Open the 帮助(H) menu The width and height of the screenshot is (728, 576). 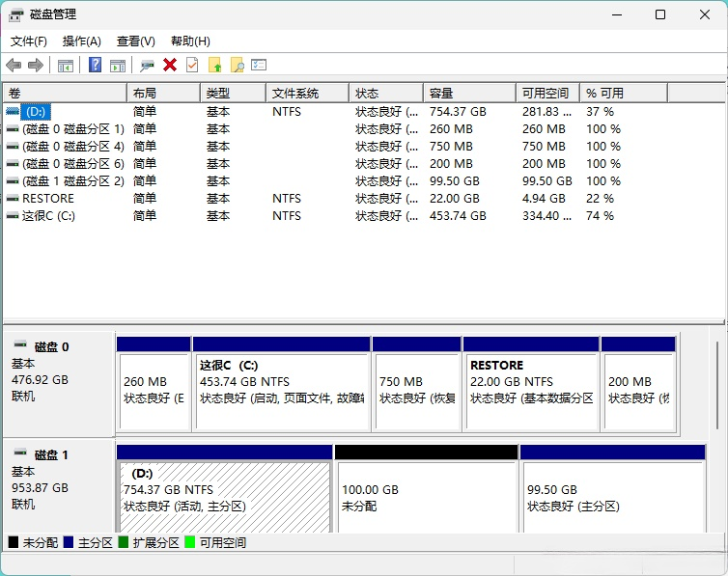click(190, 41)
